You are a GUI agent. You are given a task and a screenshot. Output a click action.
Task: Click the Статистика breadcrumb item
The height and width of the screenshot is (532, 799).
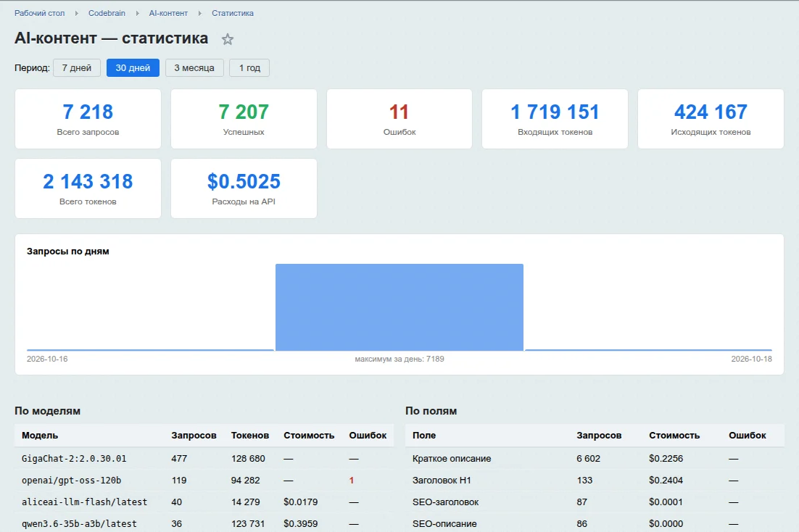pyautogui.click(x=232, y=13)
